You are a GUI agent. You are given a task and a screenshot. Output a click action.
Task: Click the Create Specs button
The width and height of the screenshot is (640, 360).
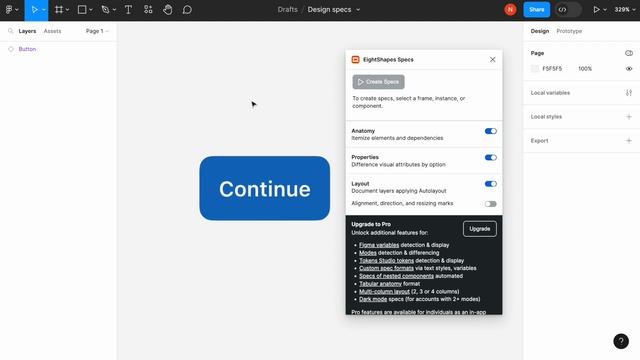pos(378,82)
